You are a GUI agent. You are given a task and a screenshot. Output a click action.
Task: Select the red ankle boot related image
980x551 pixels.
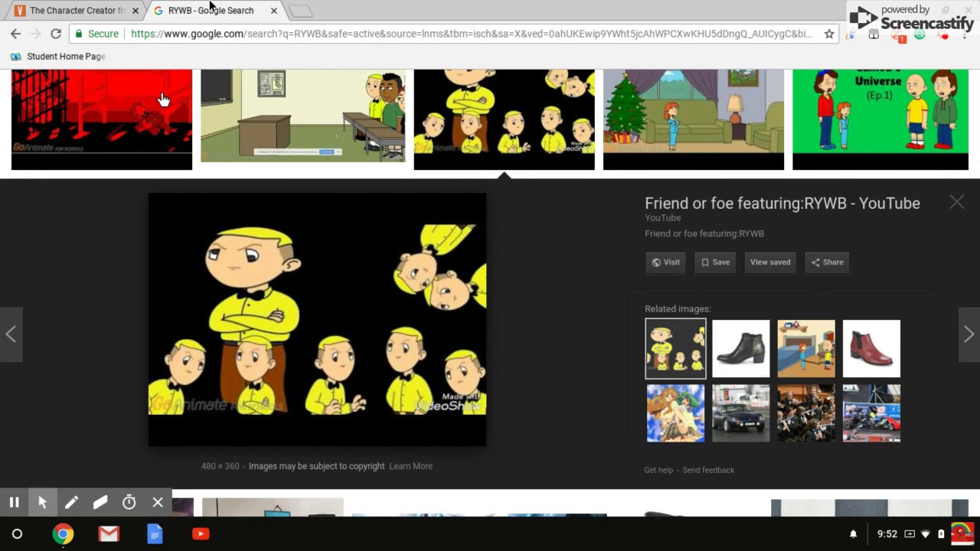[x=871, y=349]
